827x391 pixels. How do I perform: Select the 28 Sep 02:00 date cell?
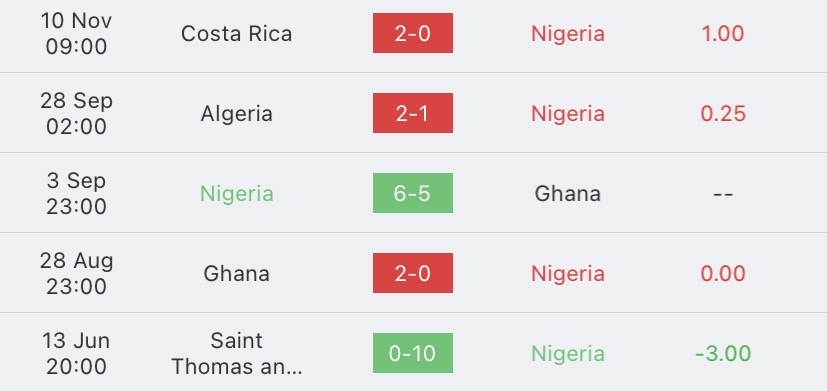click(76, 113)
